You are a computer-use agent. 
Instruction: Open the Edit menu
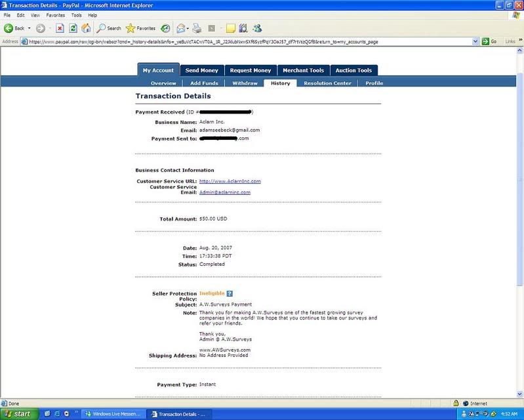click(21, 15)
